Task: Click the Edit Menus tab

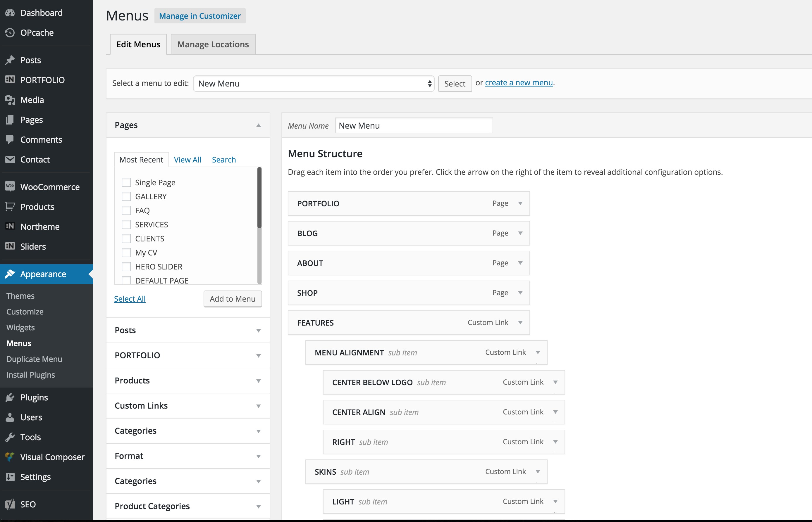Action: 138,44
